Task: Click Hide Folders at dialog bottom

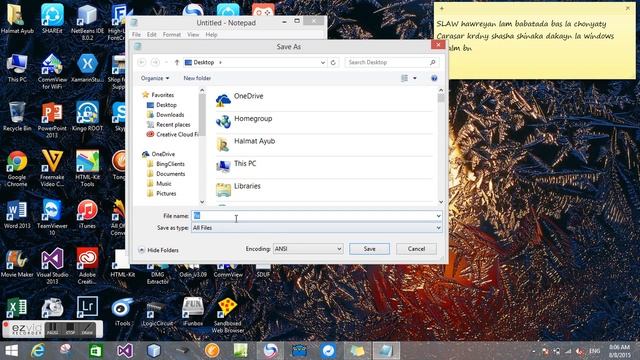Action: coord(158,250)
